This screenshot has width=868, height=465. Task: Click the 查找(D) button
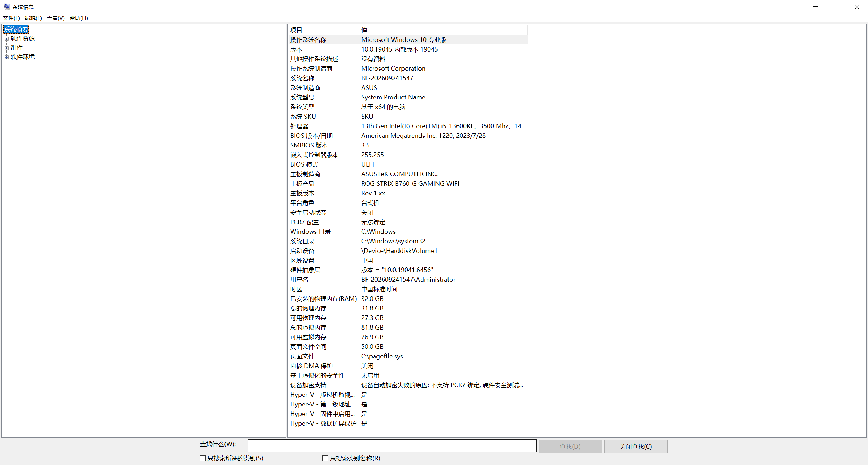pyautogui.click(x=570, y=447)
